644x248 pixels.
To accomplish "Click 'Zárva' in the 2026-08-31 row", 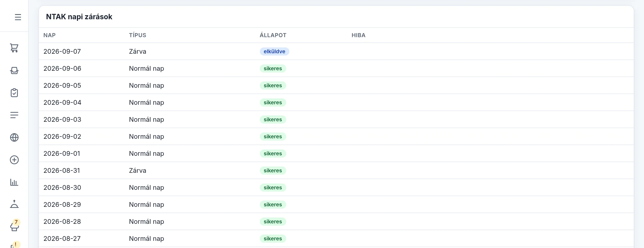I will click(138, 170).
